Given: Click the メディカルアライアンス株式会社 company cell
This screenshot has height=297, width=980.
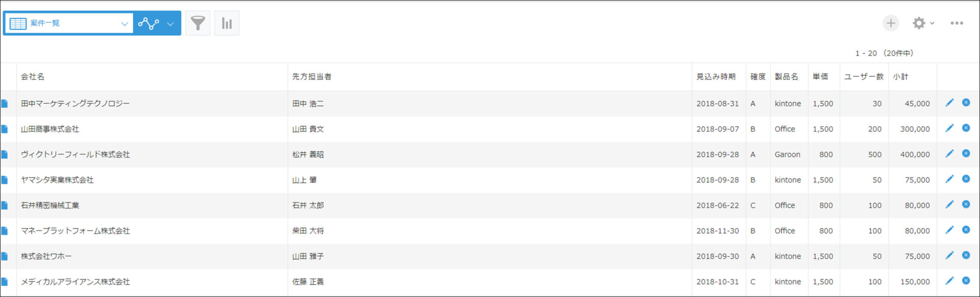Looking at the screenshot, I should click(152, 282).
